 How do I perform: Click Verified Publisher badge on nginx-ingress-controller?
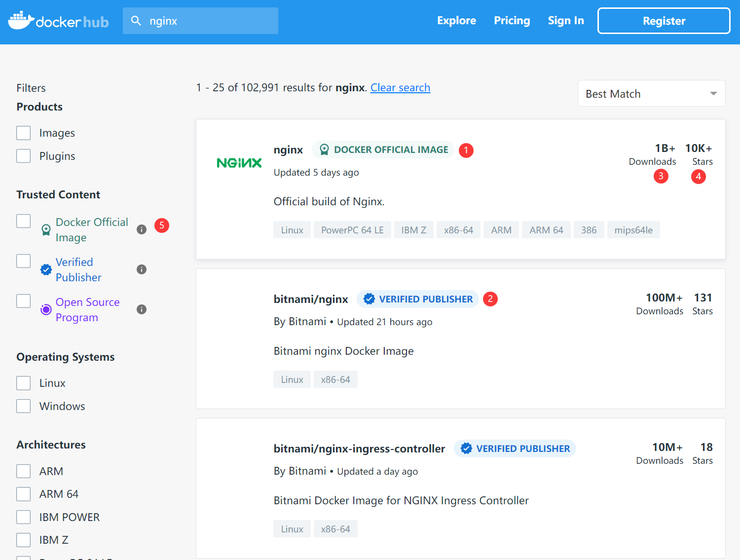click(515, 448)
